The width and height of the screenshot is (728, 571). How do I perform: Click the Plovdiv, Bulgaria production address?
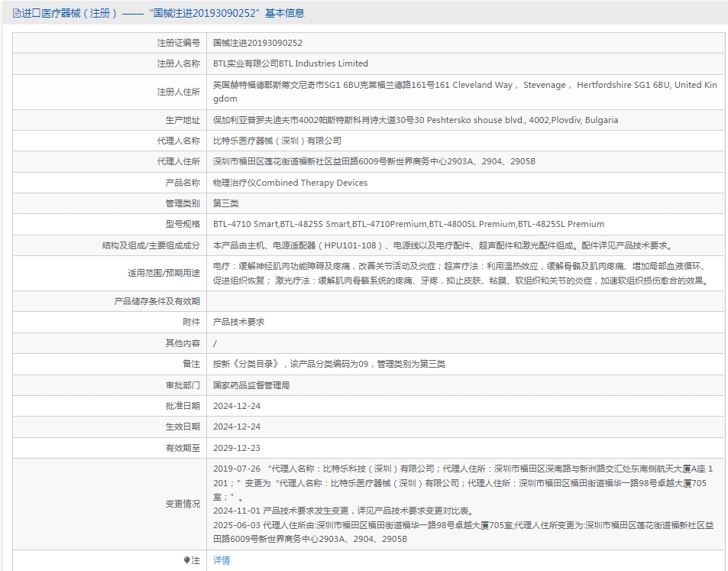pos(416,120)
